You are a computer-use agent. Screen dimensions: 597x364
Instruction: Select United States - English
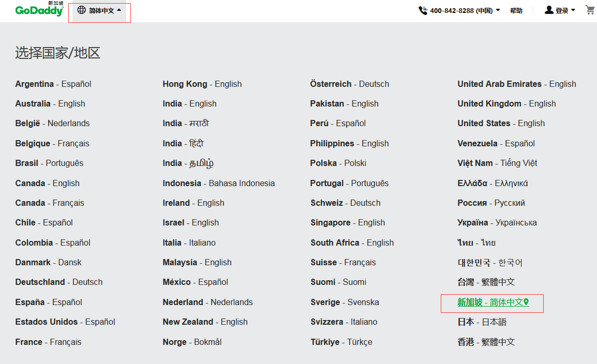click(x=501, y=123)
